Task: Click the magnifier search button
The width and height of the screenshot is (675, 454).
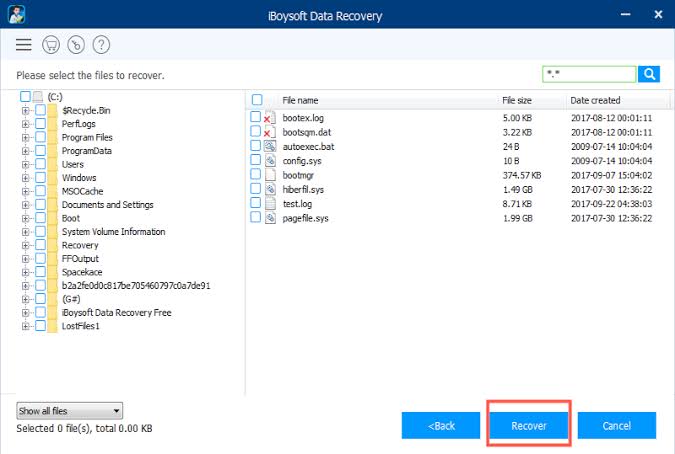Action: point(649,74)
